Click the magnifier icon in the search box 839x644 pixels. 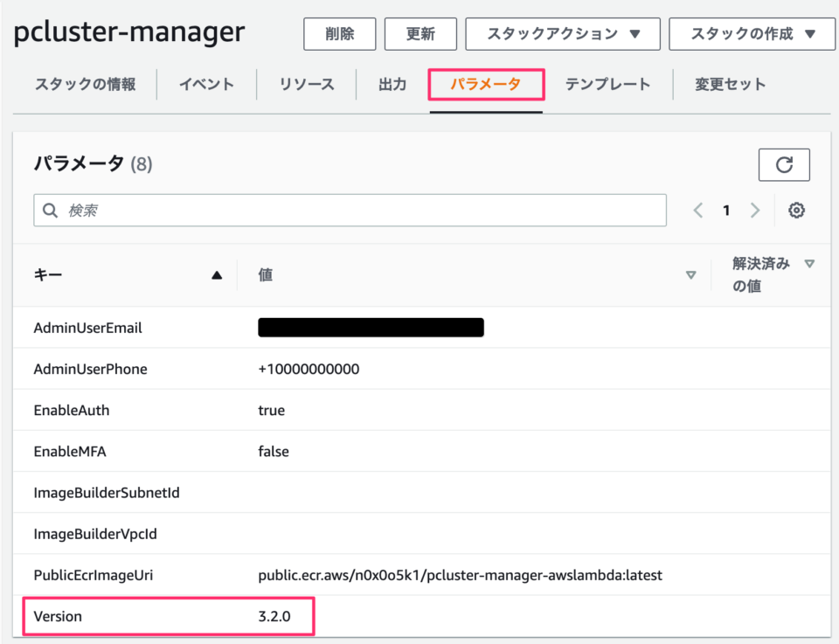point(50,210)
